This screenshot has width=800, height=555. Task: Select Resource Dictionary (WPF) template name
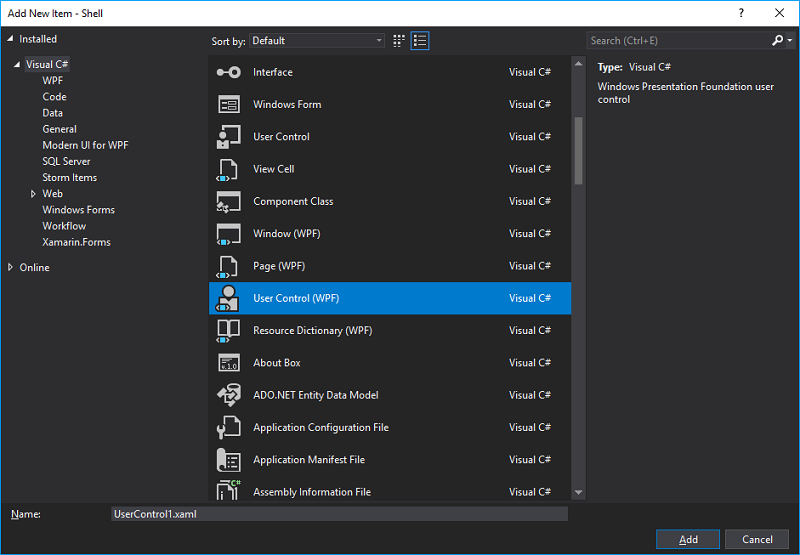click(x=313, y=331)
